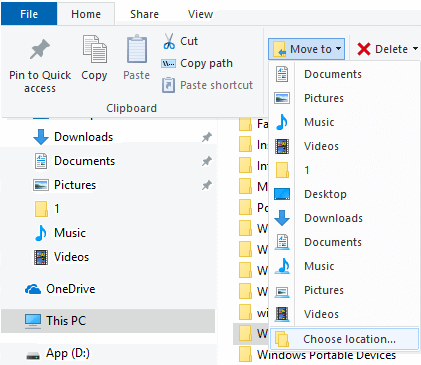Unpin Pictures via its pin icon
The image size is (421, 365).
click(x=207, y=185)
